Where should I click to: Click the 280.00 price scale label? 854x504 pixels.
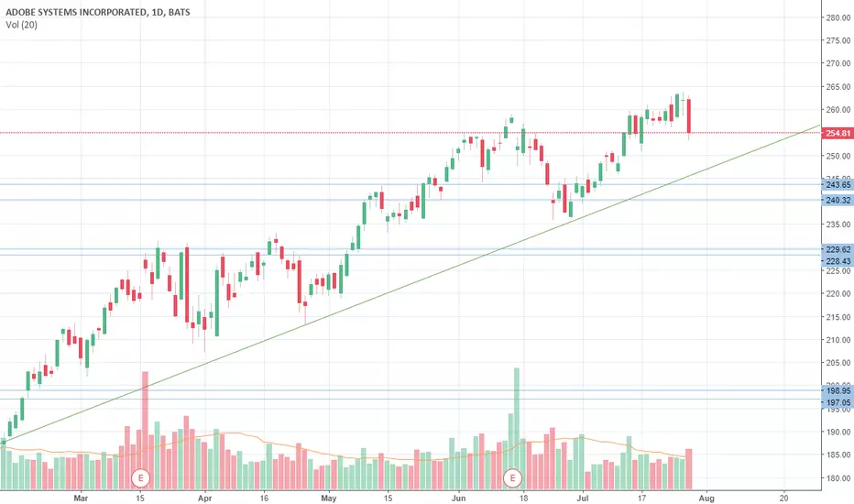click(x=838, y=17)
